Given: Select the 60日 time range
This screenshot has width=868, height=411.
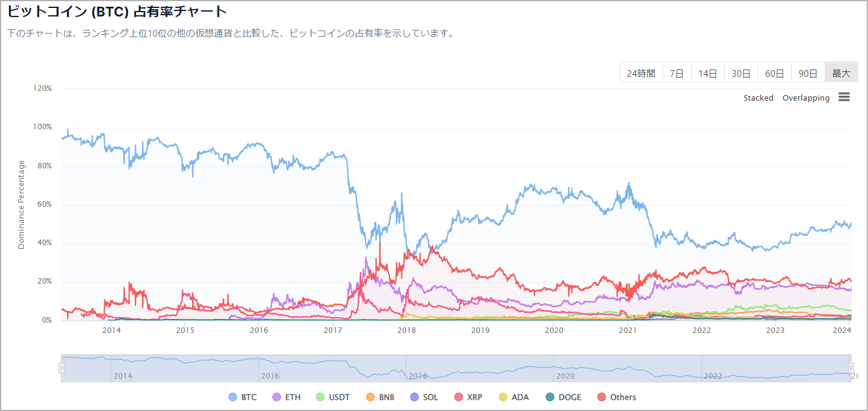Looking at the screenshot, I should pos(774,72).
